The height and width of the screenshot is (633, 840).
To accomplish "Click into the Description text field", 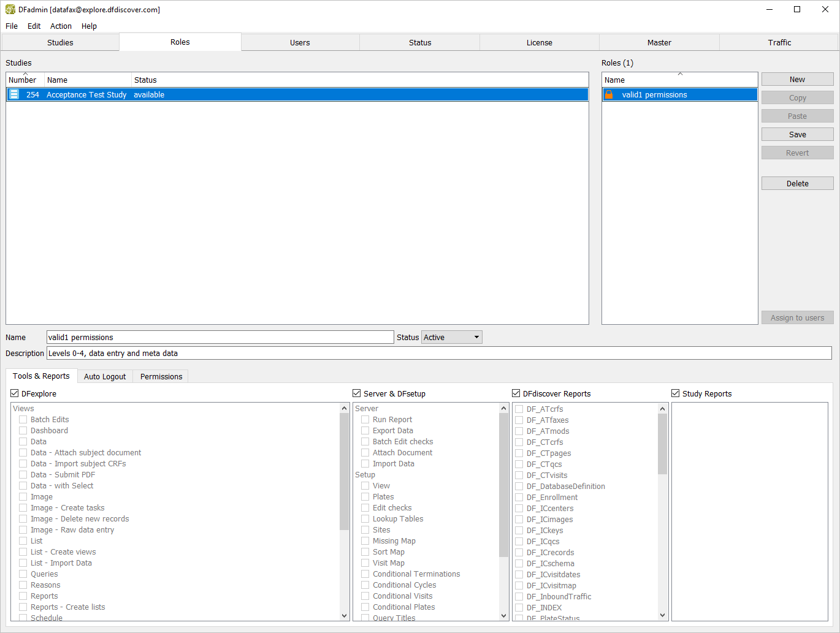I will 439,353.
